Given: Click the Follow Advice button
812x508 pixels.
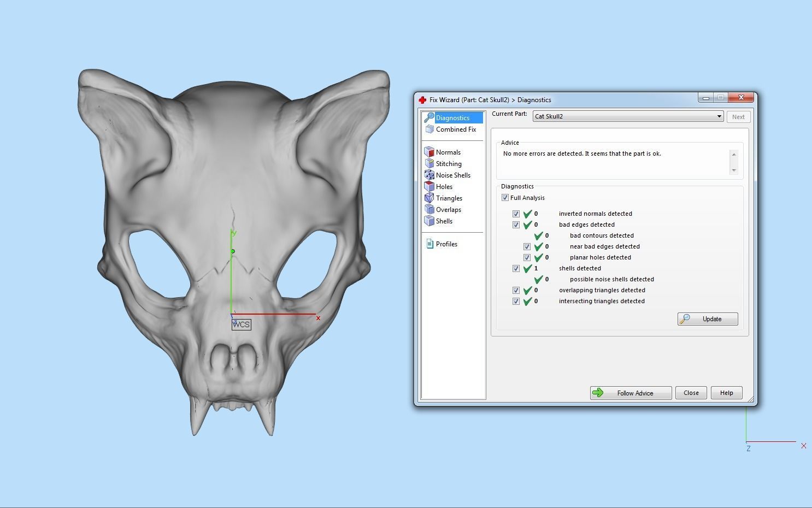Looking at the screenshot, I should pyautogui.click(x=631, y=393).
